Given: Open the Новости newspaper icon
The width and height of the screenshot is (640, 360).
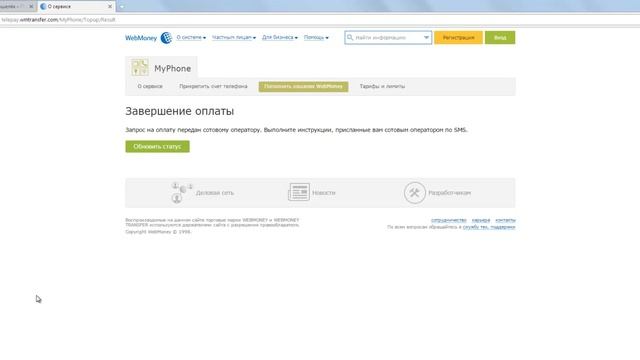Looking at the screenshot, I should 299,192.
